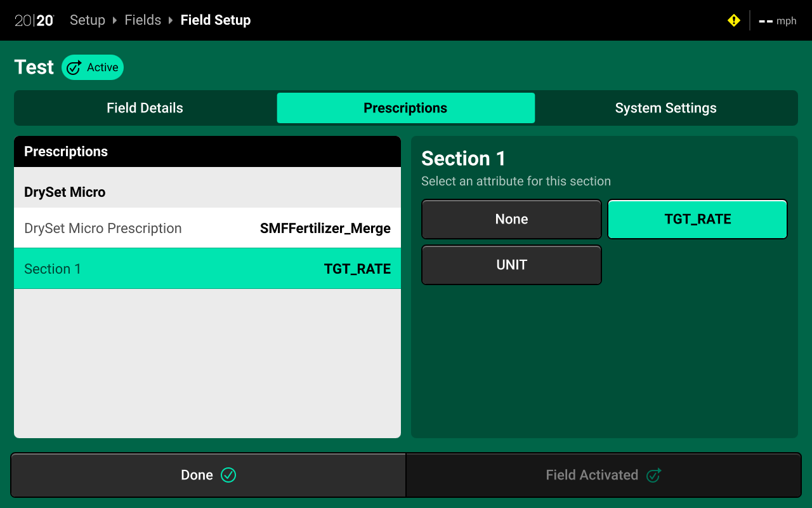Click the Field Activated check icon

coord(653,475)
